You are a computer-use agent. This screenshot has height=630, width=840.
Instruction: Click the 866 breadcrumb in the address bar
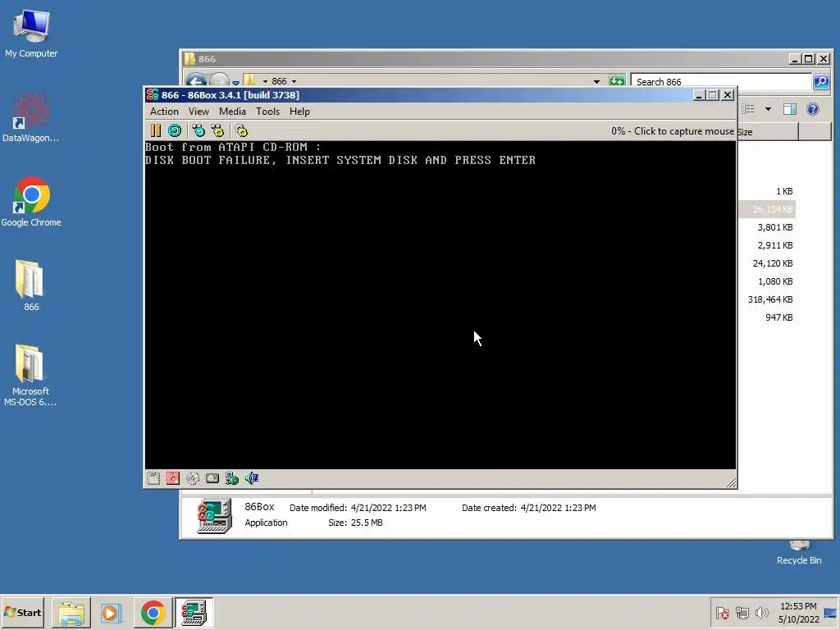point(279,81)
